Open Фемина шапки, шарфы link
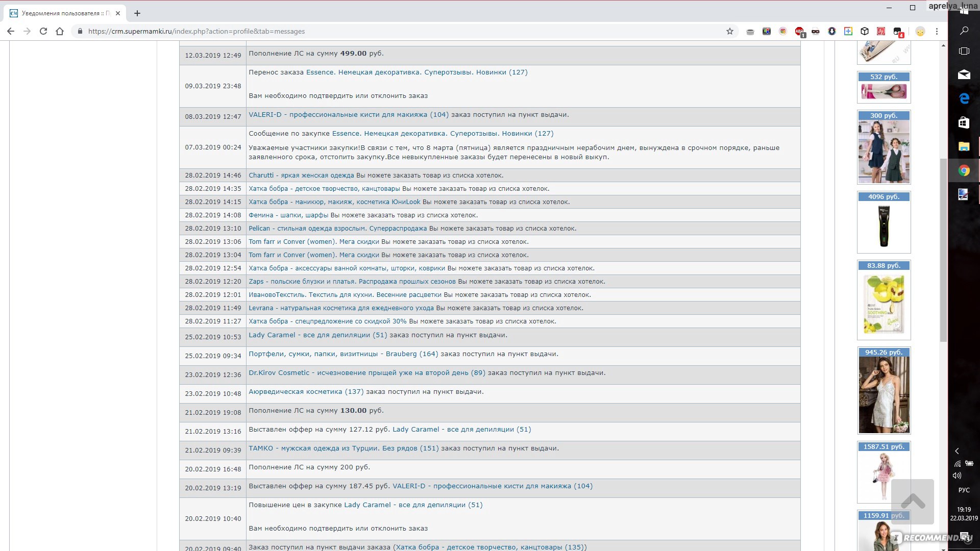The width and height of the screenshot is (980, 551). pyautogui.click(x=288, y=215)
